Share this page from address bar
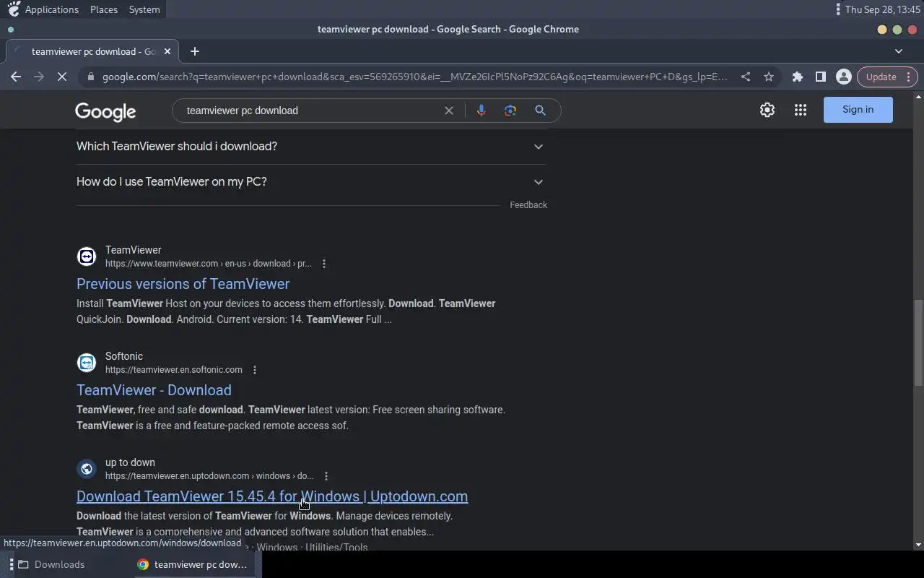924x578 pixels. 746,77
